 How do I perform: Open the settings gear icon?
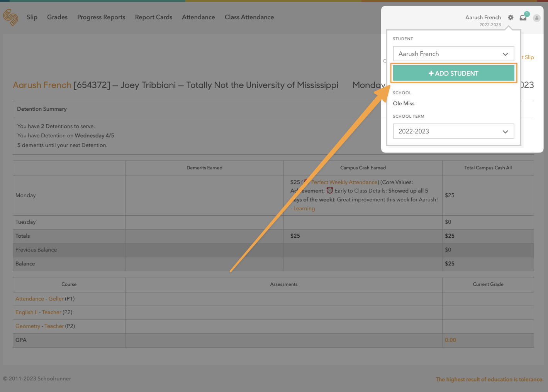(511, 17)
